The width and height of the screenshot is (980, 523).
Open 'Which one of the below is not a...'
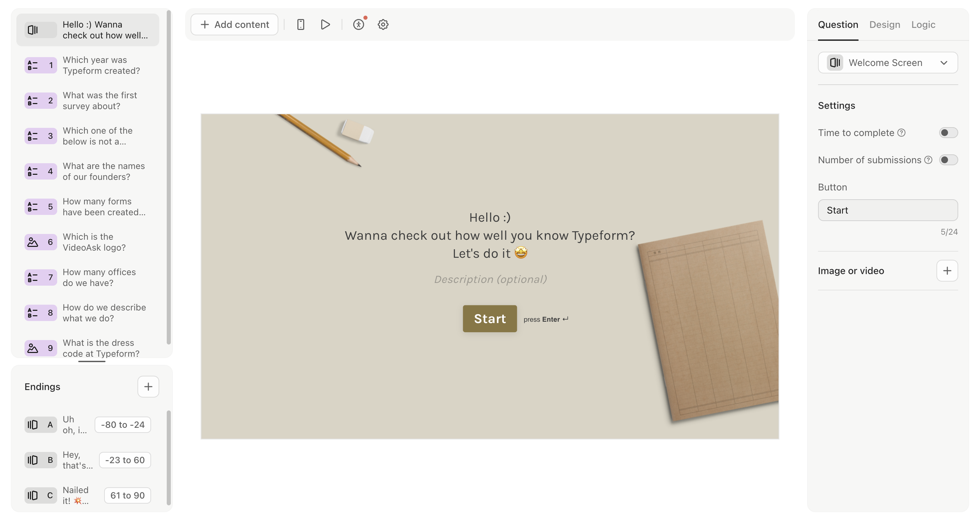[x=97, y=136]
